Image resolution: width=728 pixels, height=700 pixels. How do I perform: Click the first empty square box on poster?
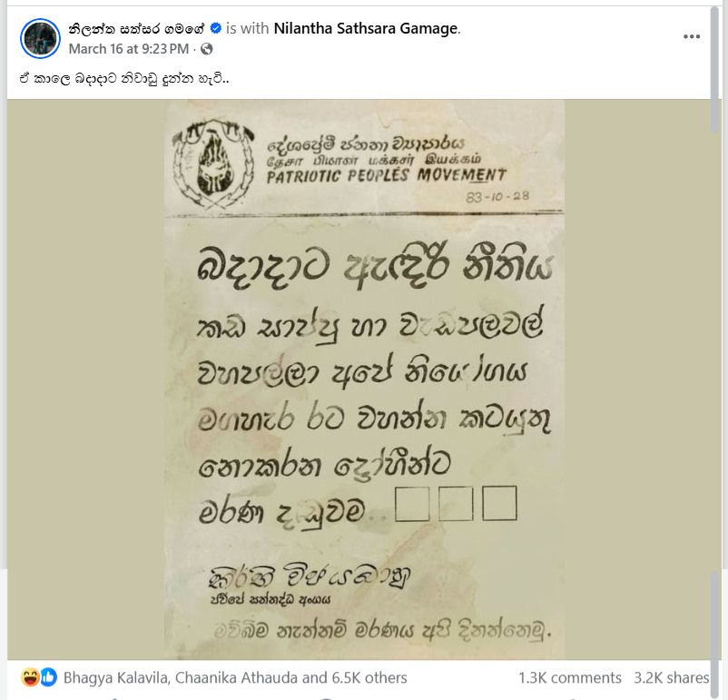[412, 504]
